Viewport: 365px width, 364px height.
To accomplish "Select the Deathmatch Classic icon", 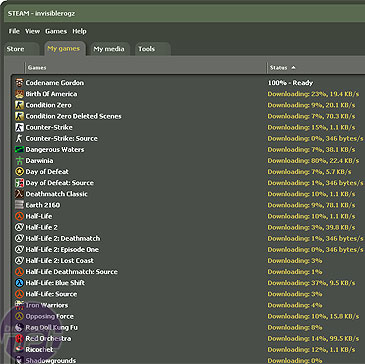I will tap(20, 194).
